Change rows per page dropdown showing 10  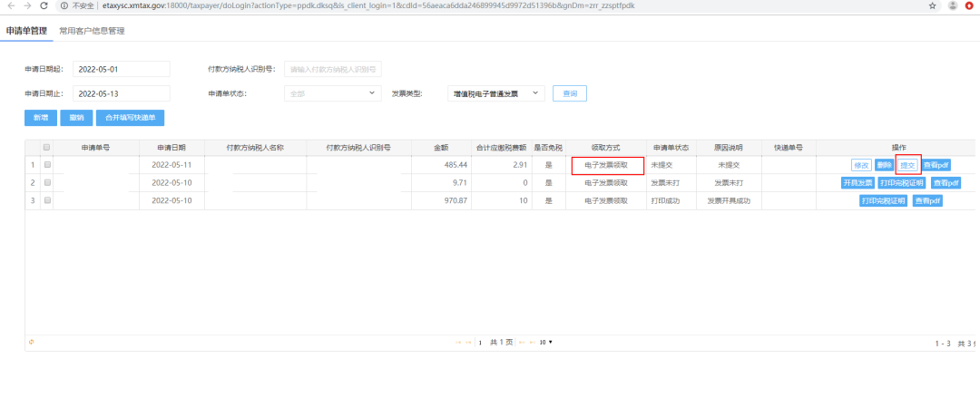point(546,342)
